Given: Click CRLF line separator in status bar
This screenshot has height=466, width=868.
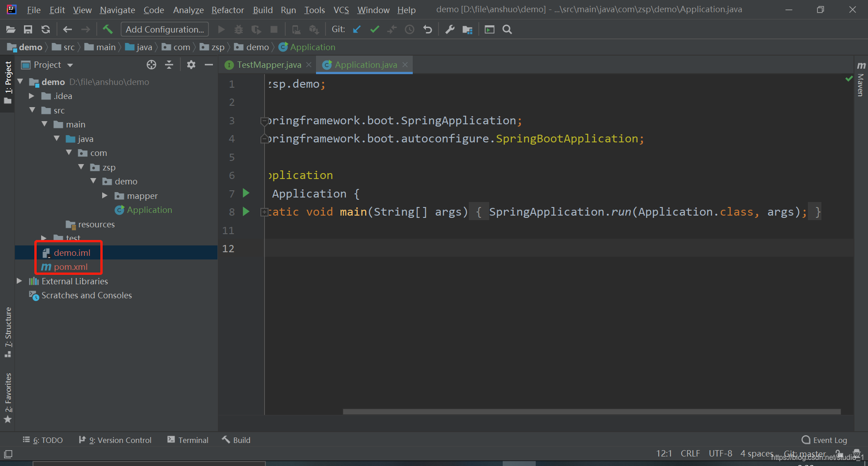Looking at the screenshot, I should tap(690, 453).
